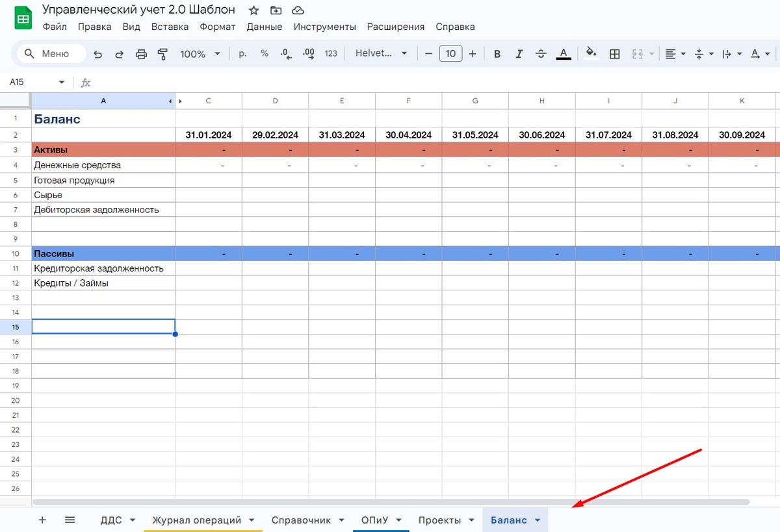Open the Данные menu
The image size is (780, 532).
tap(265, 27)
